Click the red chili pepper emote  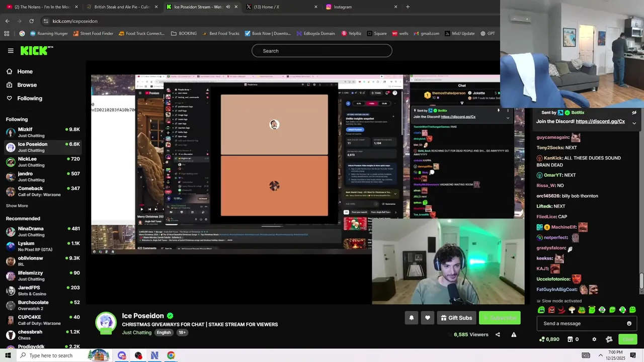click(561, 310)
